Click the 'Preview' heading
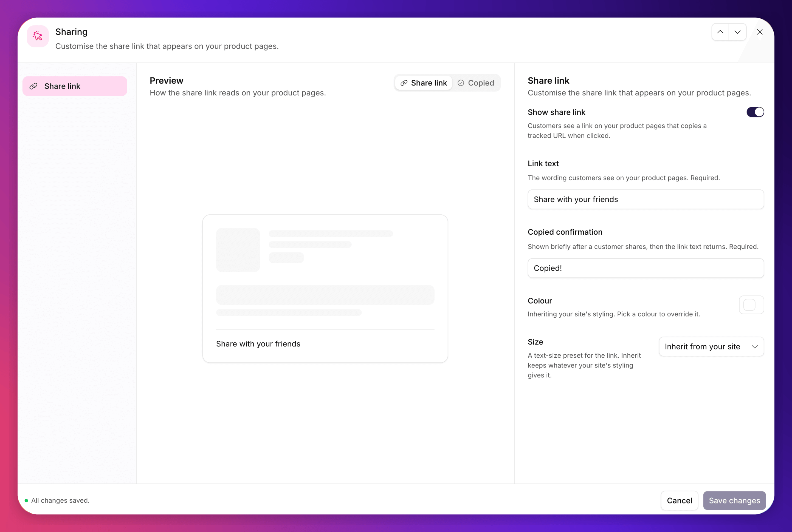Image resolution: width=792 pixels, height=532 pixels. click(x=167, y=80)
